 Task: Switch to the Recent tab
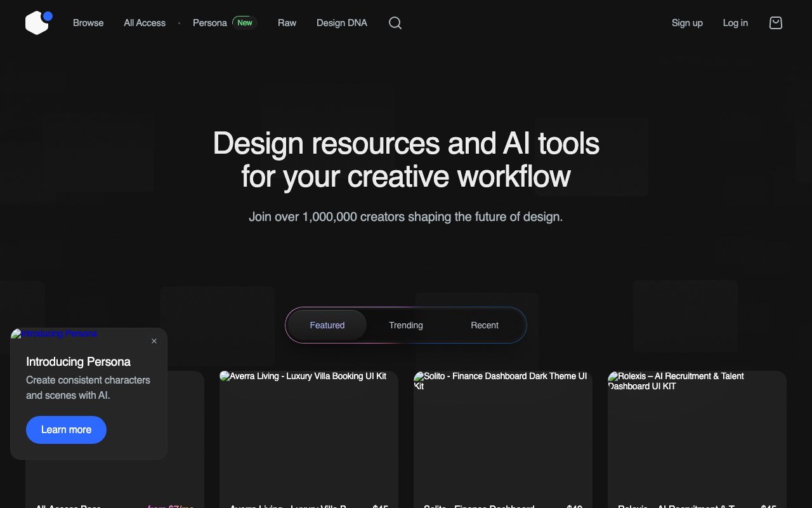point(485,325)
